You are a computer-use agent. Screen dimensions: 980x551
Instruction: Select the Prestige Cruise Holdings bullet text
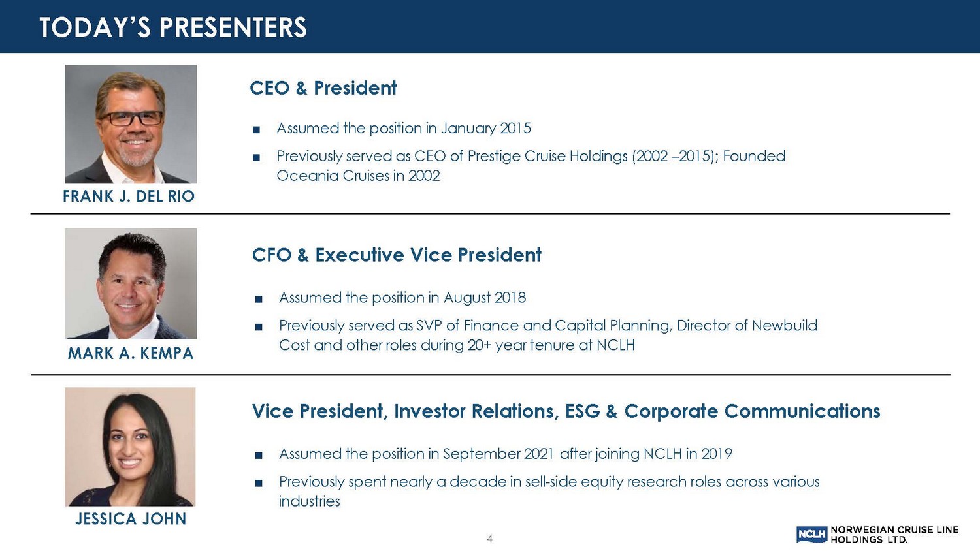(531, 165)
